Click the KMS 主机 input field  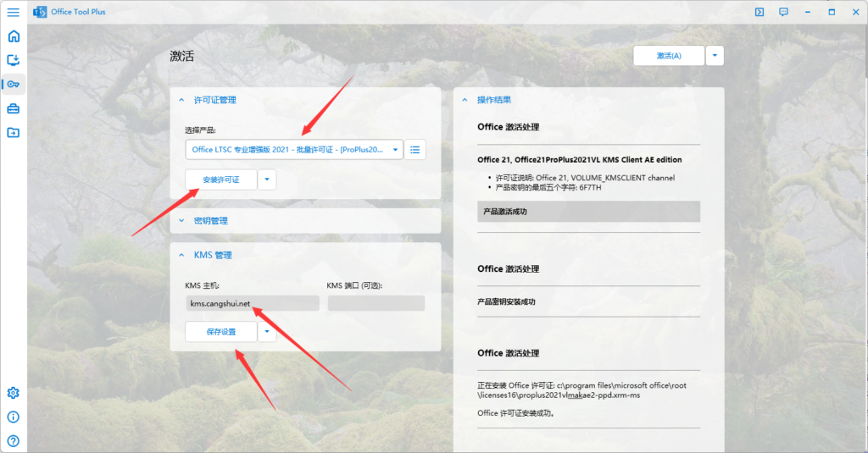coord(253,303)
